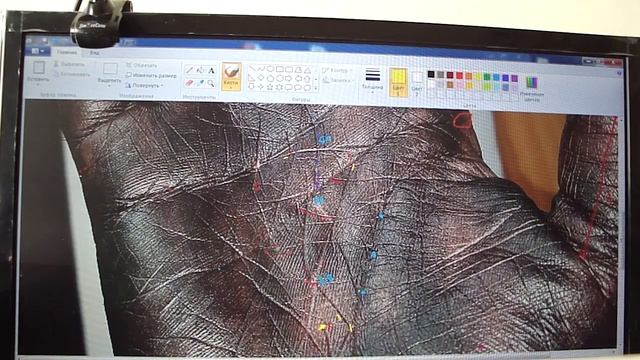Open the Кисти brush type dropdown arrow

point(231,87)
